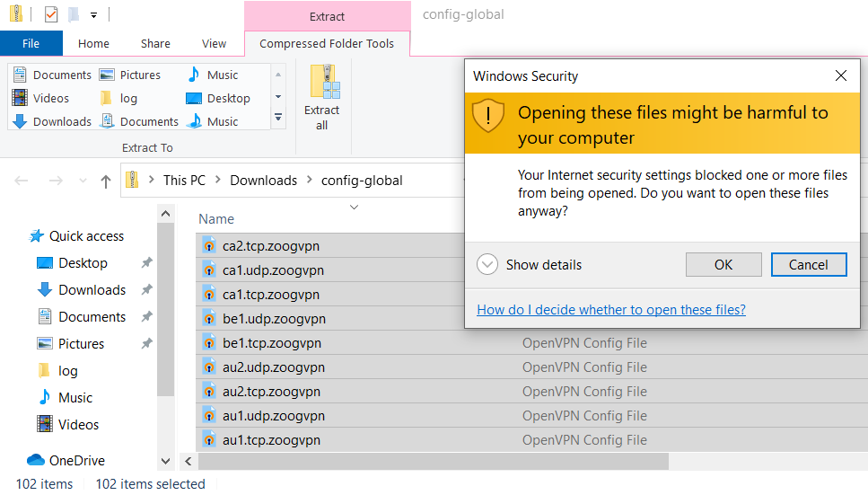
Task: Click Downloads in the address bar path
Action: (263, 181)
